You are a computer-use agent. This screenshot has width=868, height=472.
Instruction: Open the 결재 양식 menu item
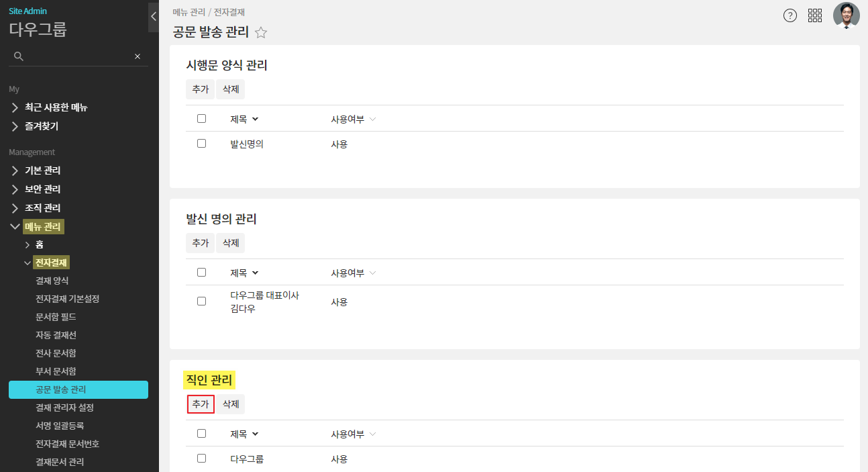pyautogui.click(x=52, y=281)
